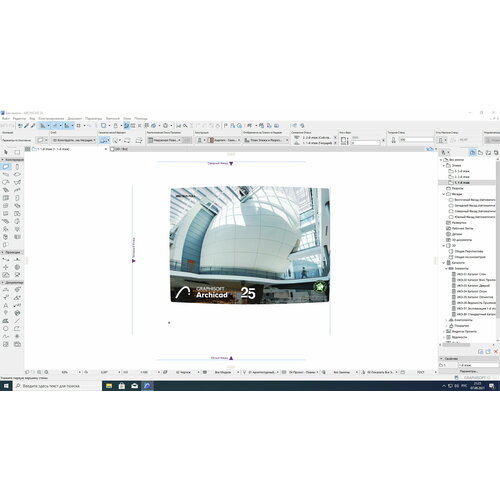
Task: Select the polygonal wall geometry method
Action: [139, 140]
